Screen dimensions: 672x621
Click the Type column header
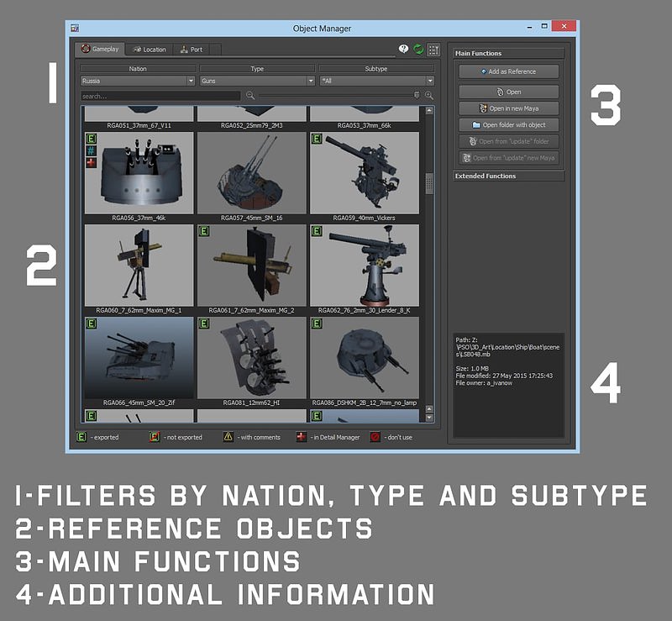tap(257, 69)
